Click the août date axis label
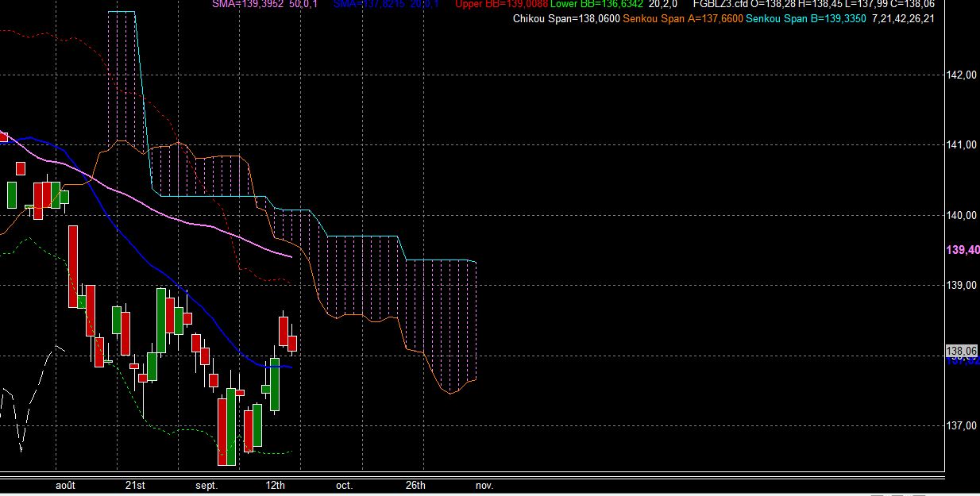980x496 pixels. (x=65, y=485)
